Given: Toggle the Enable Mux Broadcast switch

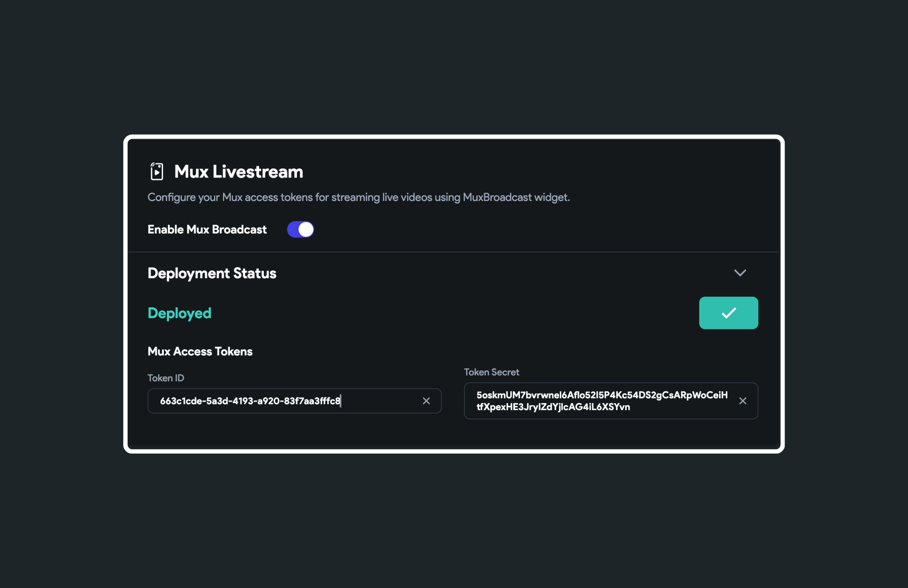Looking at the screenshot, I should tap(300, 229).
